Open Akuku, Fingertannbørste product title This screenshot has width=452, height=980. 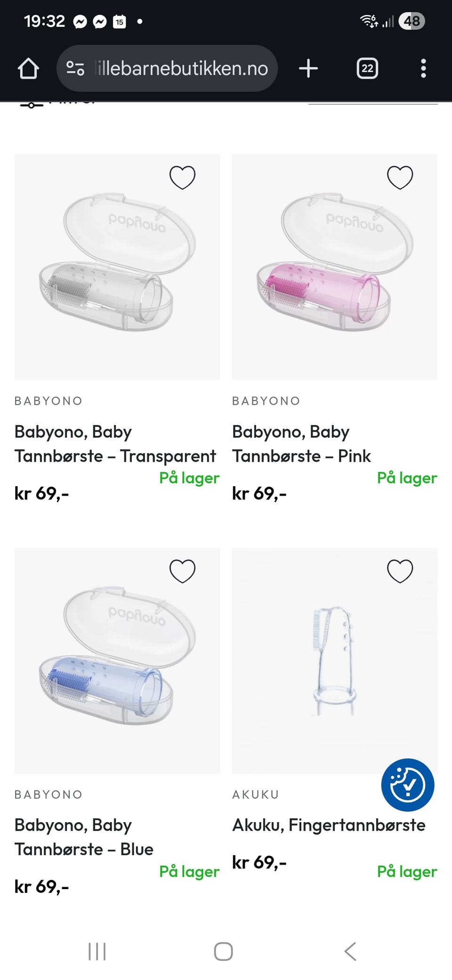(329, 825)
